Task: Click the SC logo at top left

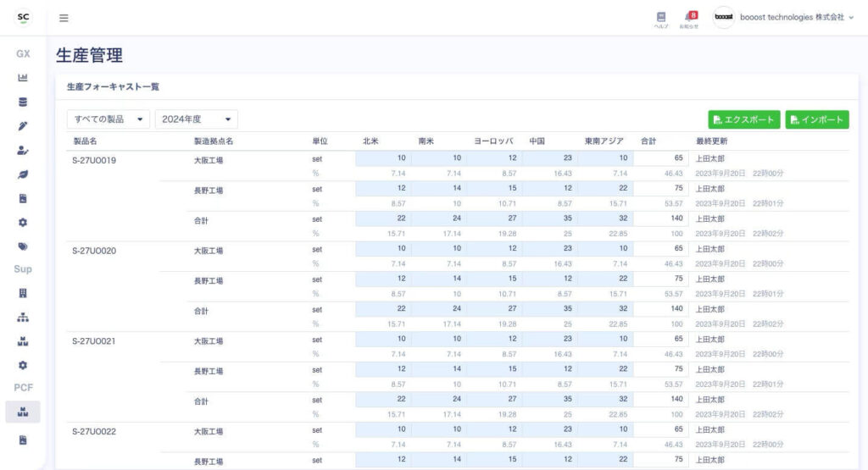Action: [23, 18]
